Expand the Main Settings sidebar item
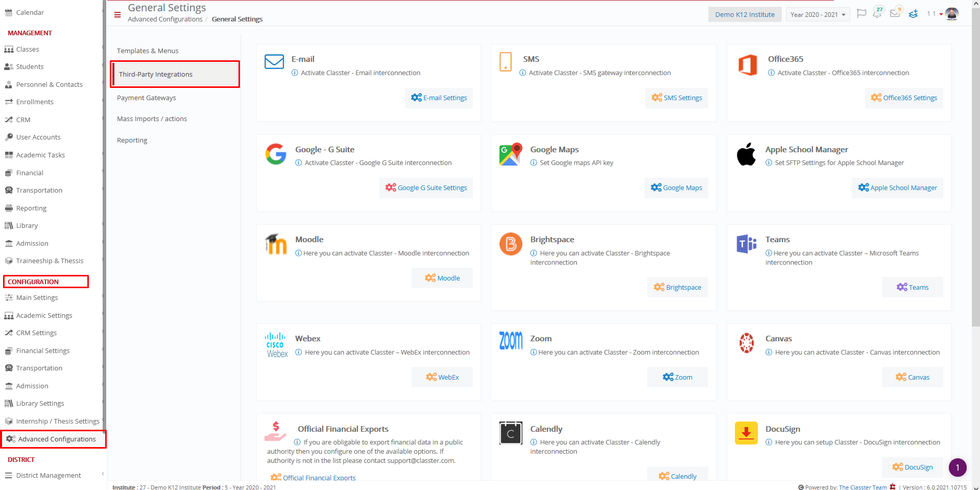The image size is (980, 490). click(53, 297)
